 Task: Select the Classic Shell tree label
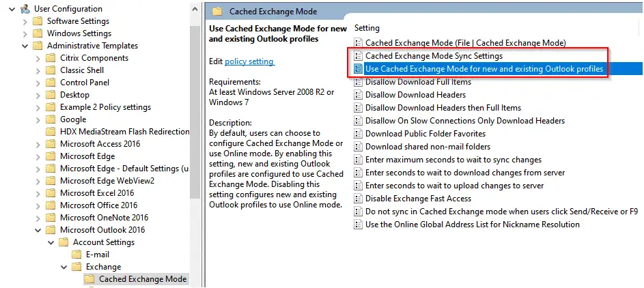(x=82, y=70)
